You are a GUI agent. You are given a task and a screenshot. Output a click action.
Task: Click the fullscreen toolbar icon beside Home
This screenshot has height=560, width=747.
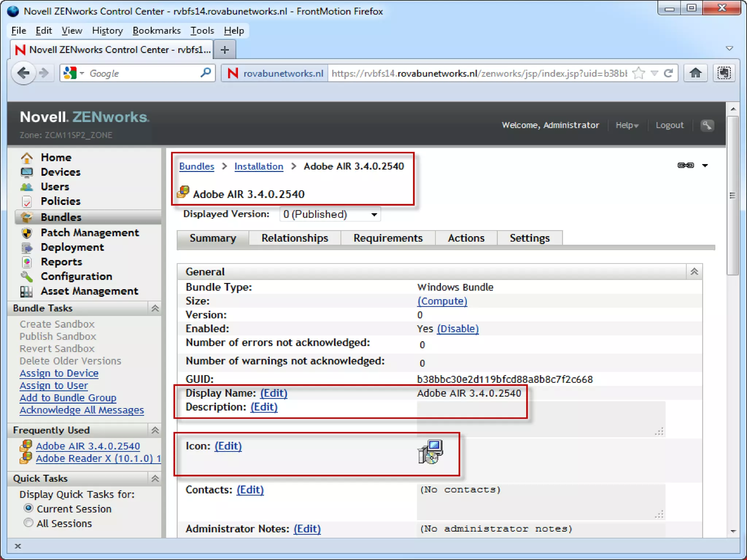724,73
